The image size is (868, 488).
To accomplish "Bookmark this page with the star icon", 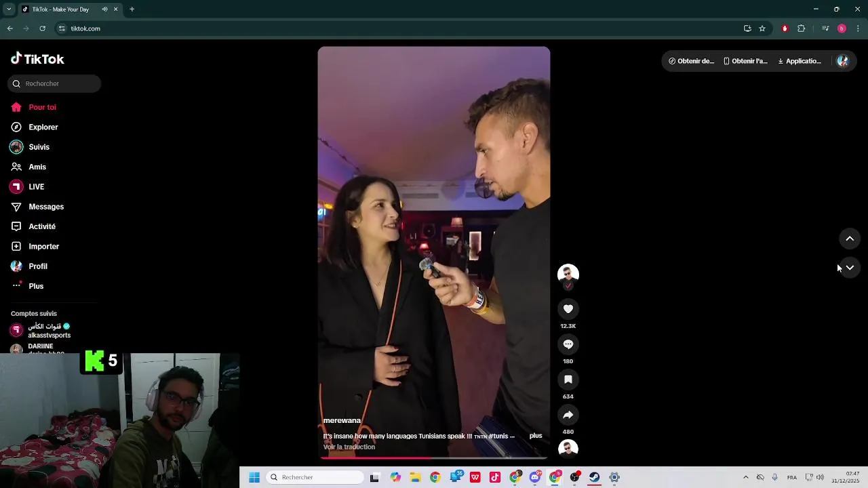I will (762, 28).
